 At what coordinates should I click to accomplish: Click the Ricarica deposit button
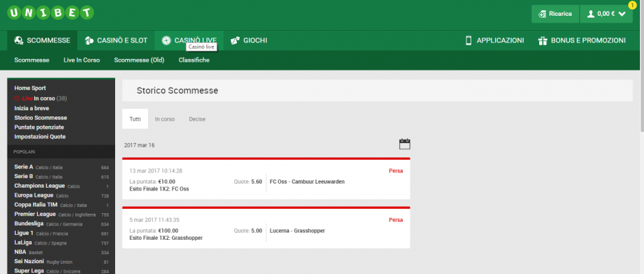click(x=555, y=14)
